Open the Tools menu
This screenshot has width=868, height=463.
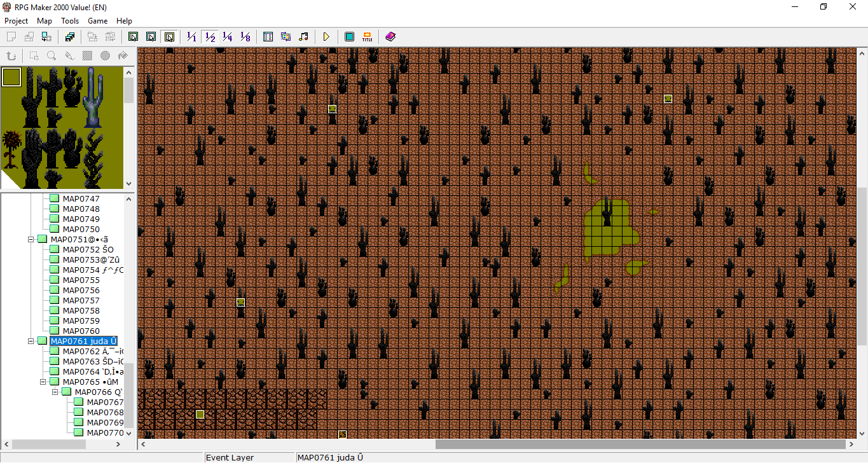(70, 21)
